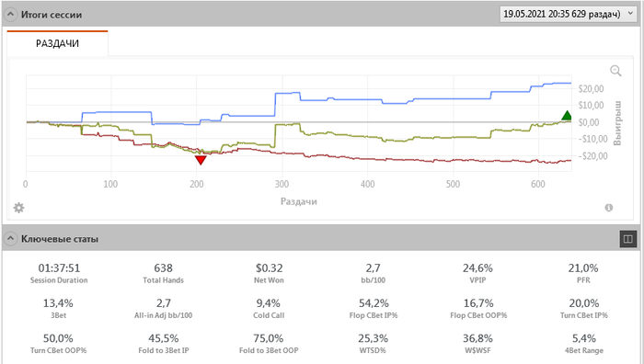Screen dimensions: 644x364
Task: Click the red downward triangle marker
Action: click(201, 160)
